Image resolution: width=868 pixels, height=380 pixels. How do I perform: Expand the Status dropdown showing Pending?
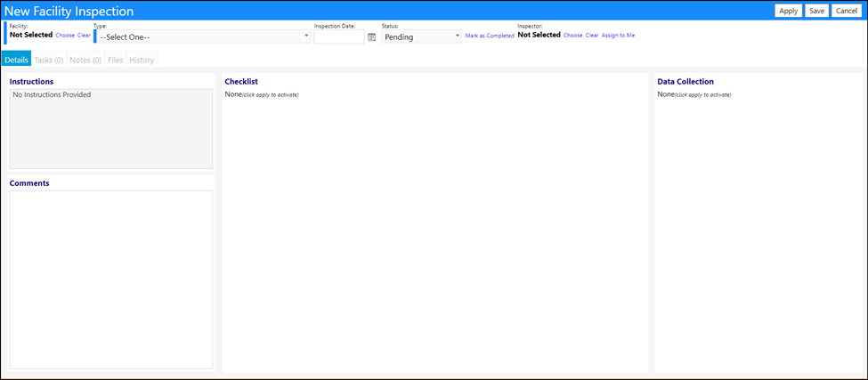coord(421,36)
